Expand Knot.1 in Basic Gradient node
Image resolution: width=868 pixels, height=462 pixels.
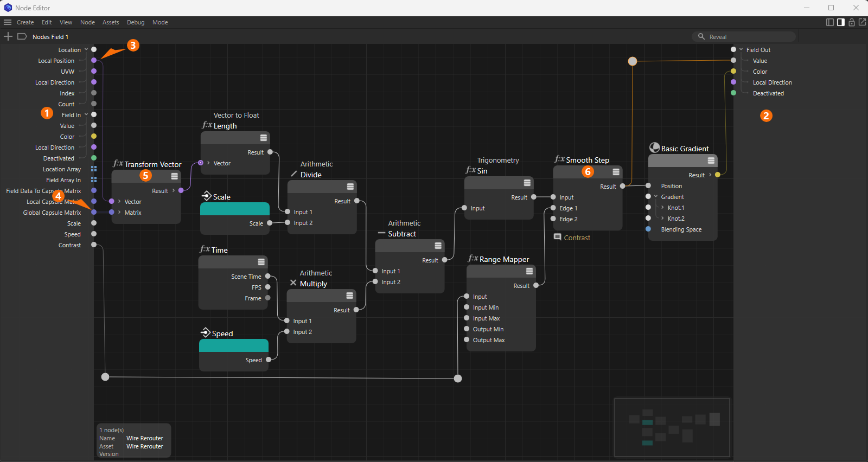click(x=662, y=207)
